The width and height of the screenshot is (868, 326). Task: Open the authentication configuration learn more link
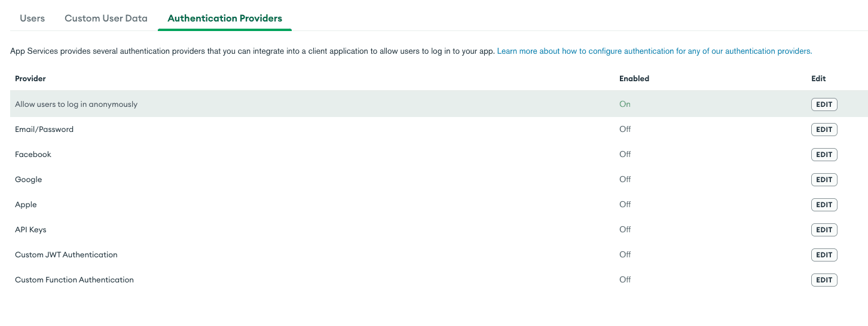coord(654,51)
